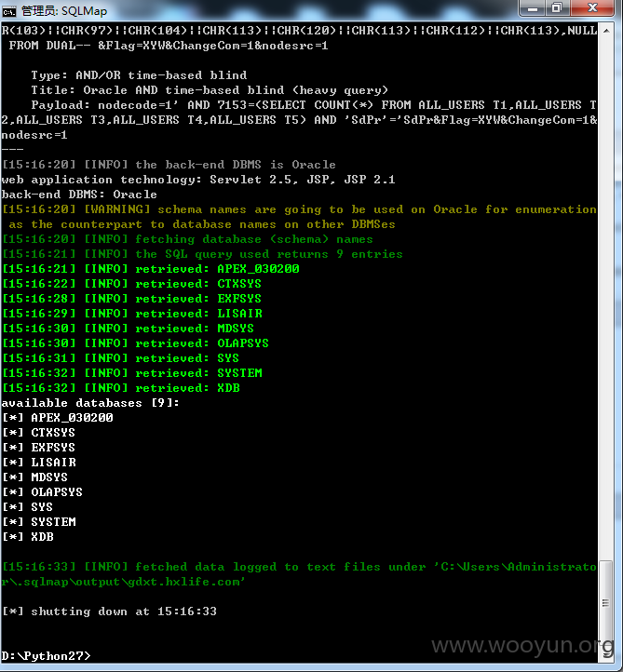Click the [*] XDB database entry
The height and width of the screenshot is (672, 623).
pos(28,537)
